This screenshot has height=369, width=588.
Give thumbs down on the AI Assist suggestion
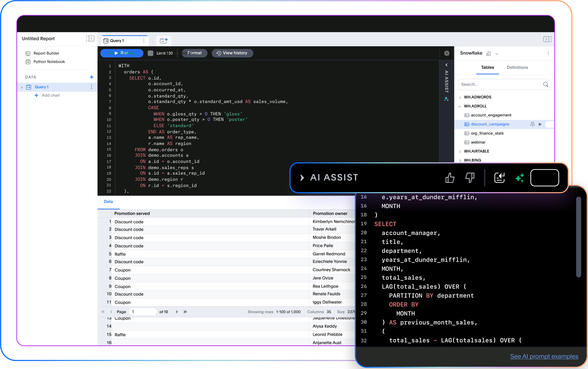[470, 178]
